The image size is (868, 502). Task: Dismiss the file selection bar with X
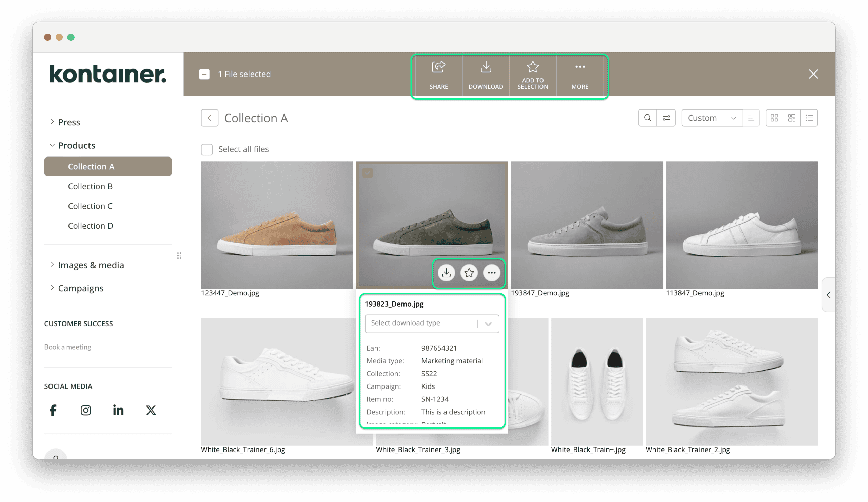click(813, 74)
